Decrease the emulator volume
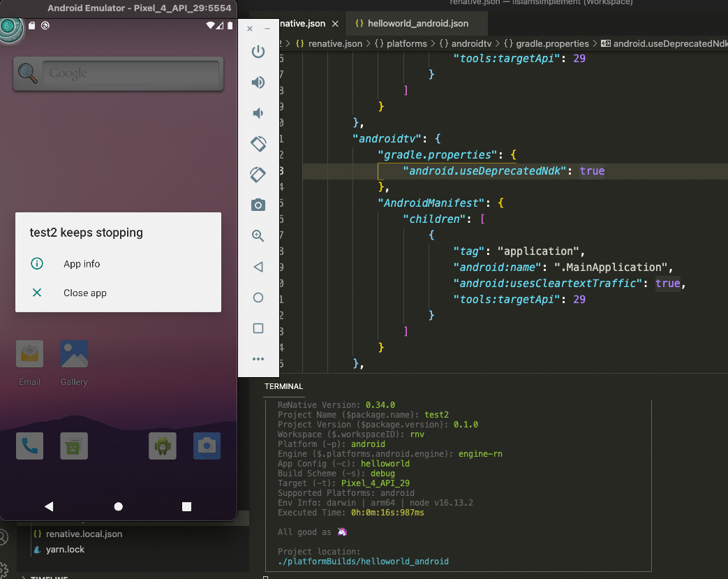Screen dimensions: 728x579 tap(258, 113)
